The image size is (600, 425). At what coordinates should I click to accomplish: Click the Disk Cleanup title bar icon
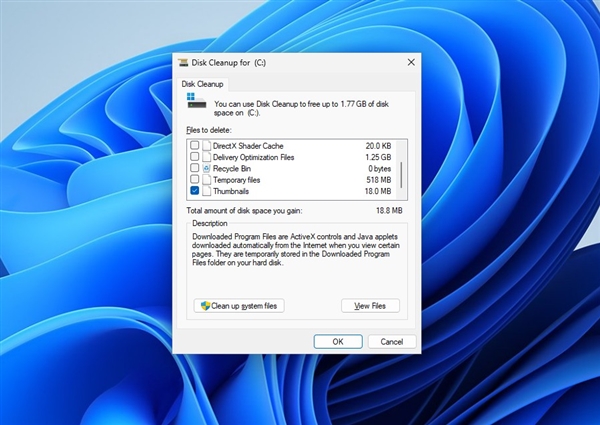[x=183, y=62]
